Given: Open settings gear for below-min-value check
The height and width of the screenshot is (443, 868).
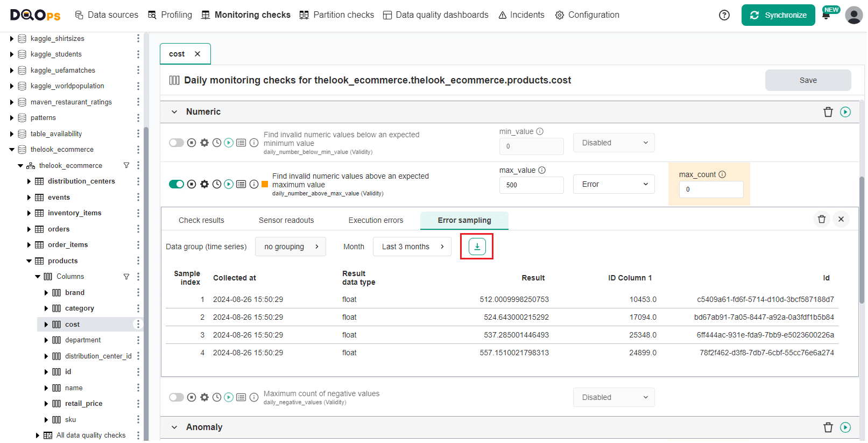Looking at the screenshot, I should point(204,143).
